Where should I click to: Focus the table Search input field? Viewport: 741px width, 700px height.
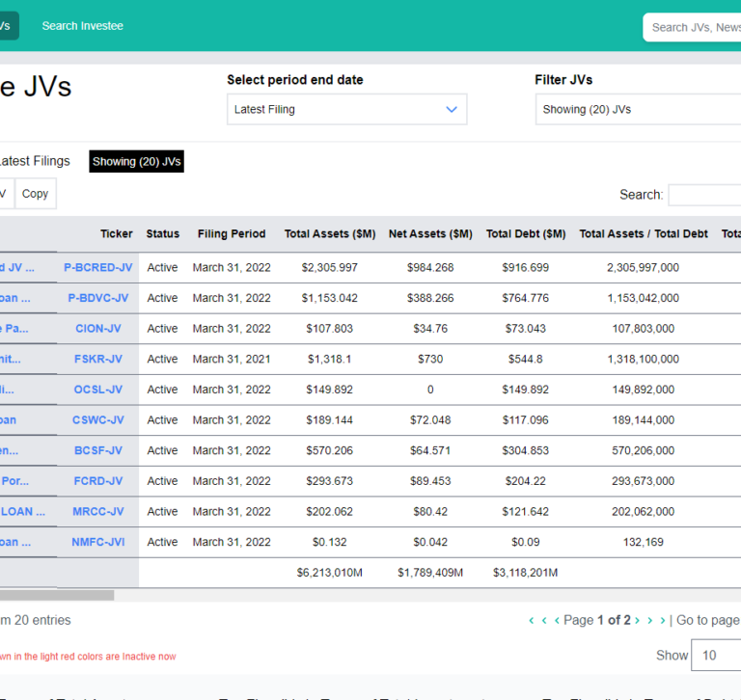point(704,195)
